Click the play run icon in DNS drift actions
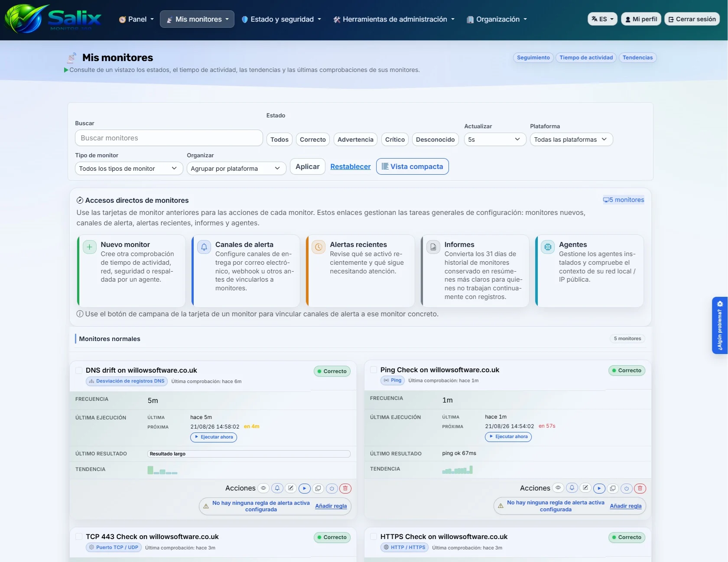The image size is (728, 562). [x=305, y=488]
